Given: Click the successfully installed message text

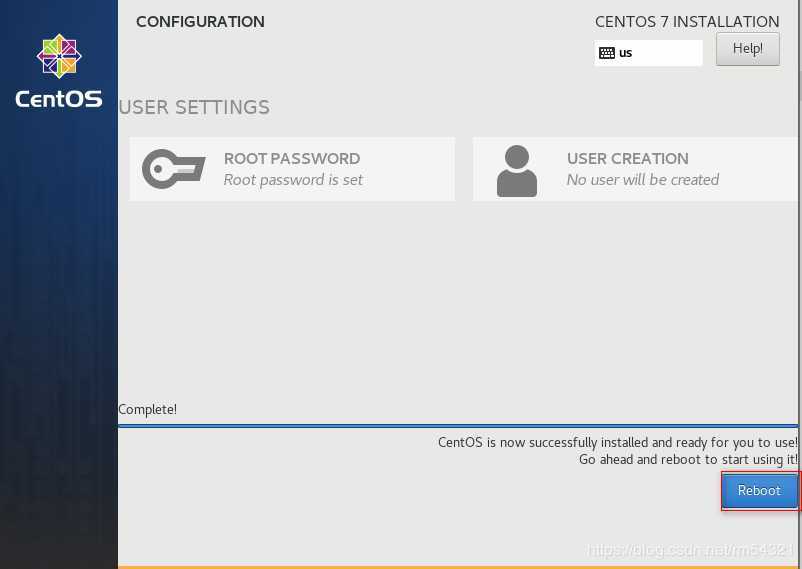Looking at the screenshot, I should [618, 443].
